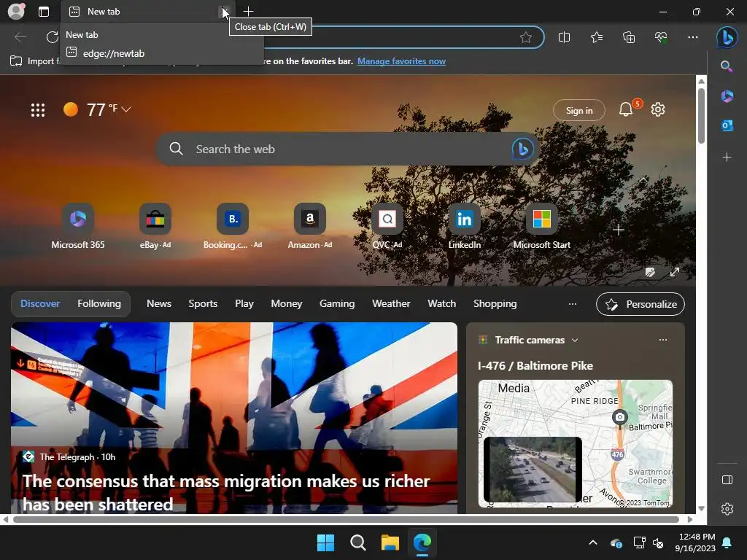This screenshot has height=560, width=747.
Task: Open the Favorites list
Action: (597, 37)
